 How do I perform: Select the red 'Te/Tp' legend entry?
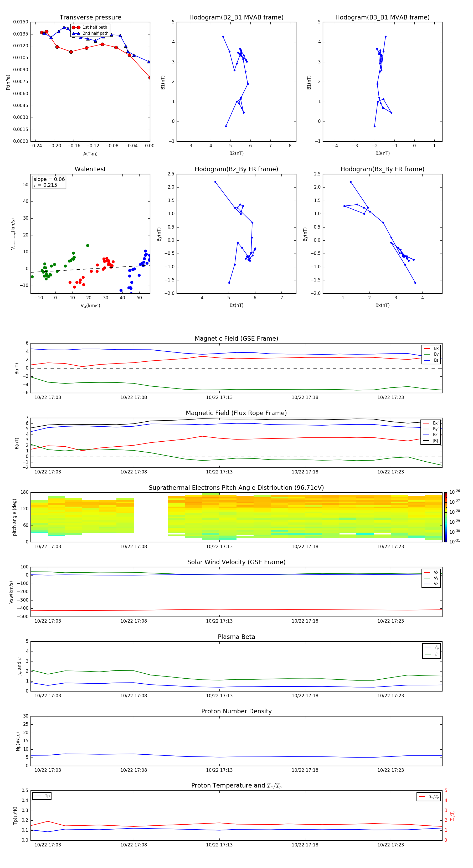[429, 796]
